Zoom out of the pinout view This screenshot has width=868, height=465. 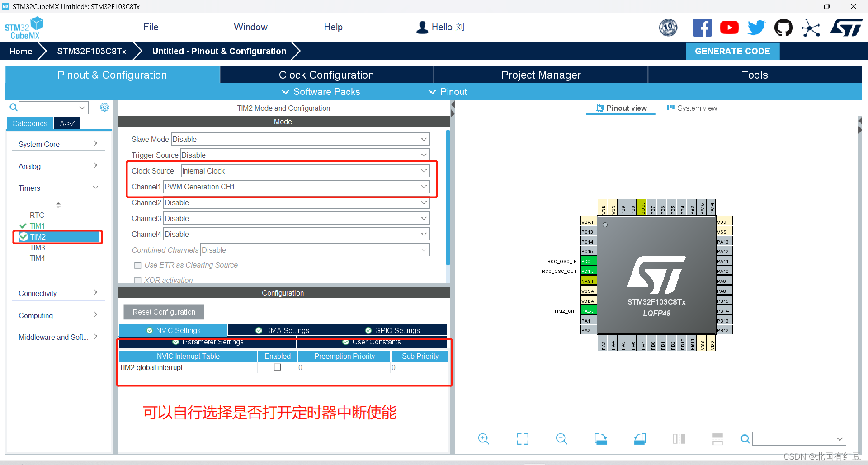coord(561,438)
